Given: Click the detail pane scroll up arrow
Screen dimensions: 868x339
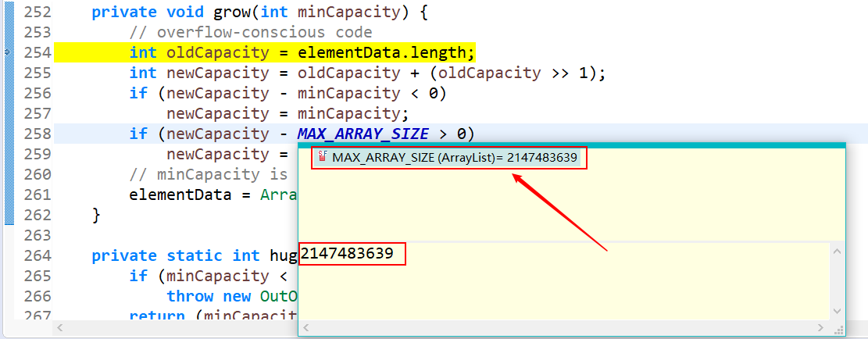Looking at the screenshot, I should (837, 252).
